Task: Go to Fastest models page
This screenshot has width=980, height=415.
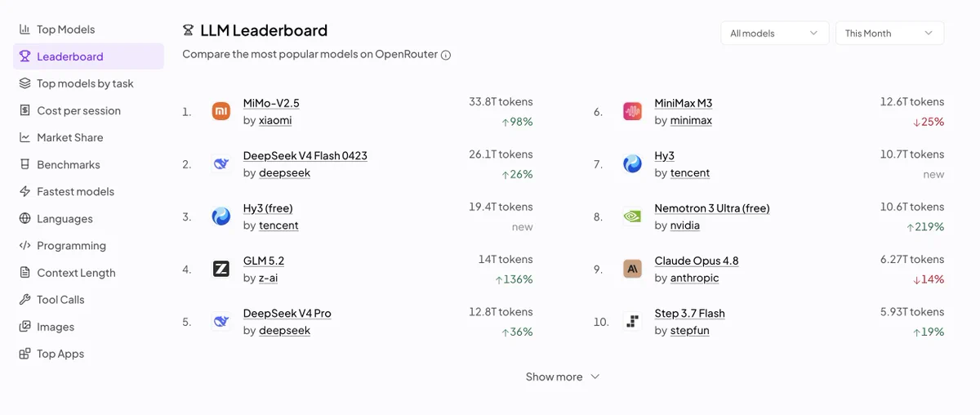Action: (x=88, y=191)
